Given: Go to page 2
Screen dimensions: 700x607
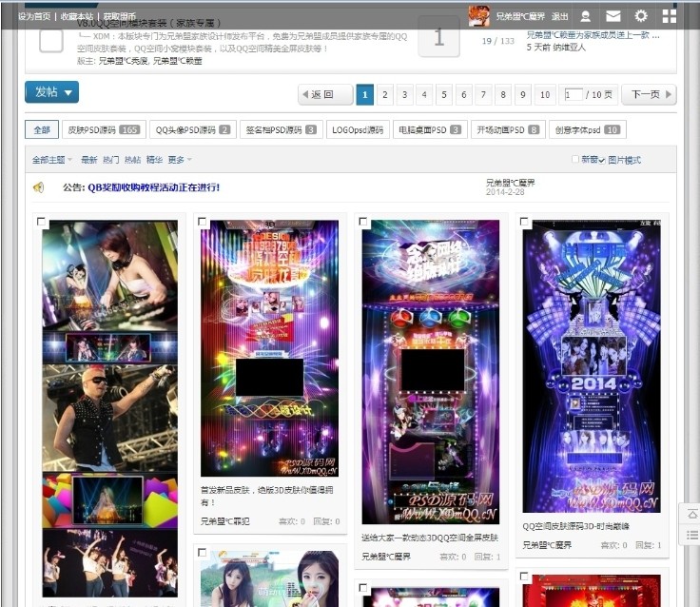Looking at the screenshot, I should coord(385,95).
